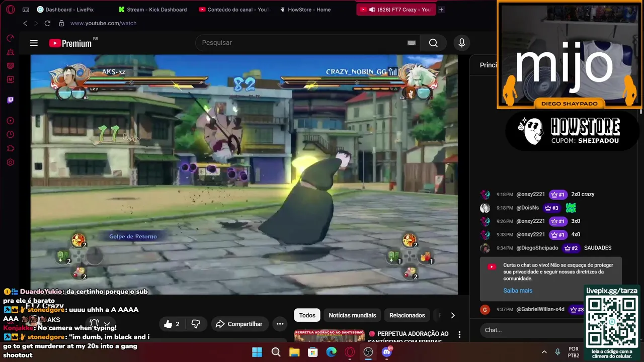Click @onxy2221 message 2x0 crazy
The width and height of the screenshot is (644, 362).
pos(583,195)
